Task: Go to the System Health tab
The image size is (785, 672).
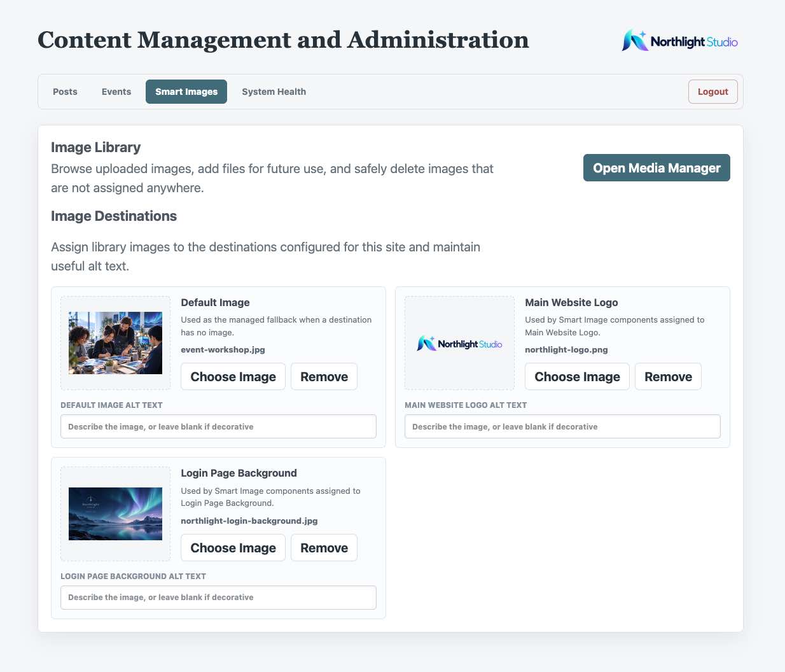Action: [x=274, y=92]
